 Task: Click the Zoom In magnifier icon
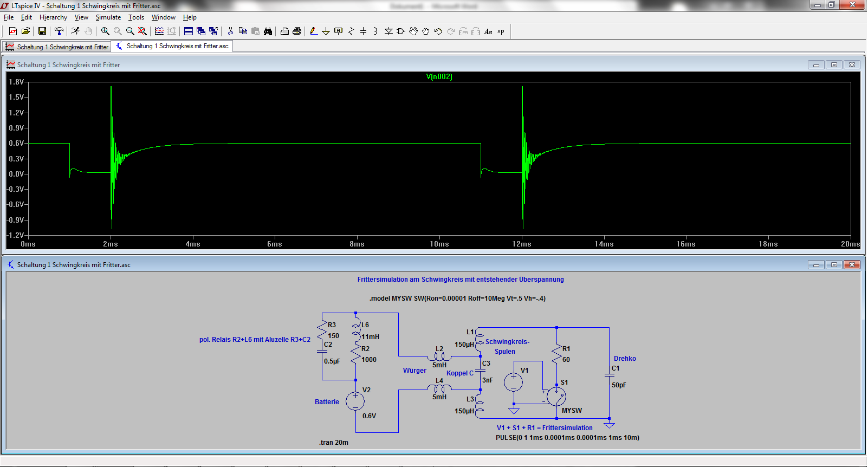105,31
